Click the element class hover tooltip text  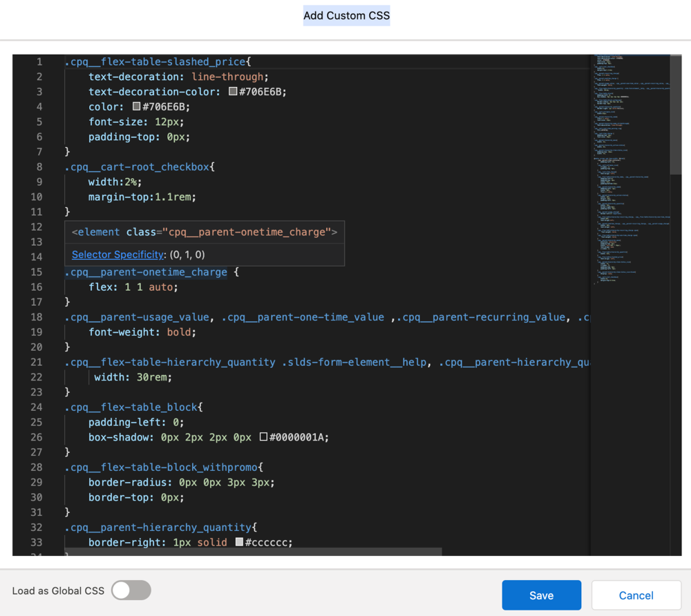[205, 232]
